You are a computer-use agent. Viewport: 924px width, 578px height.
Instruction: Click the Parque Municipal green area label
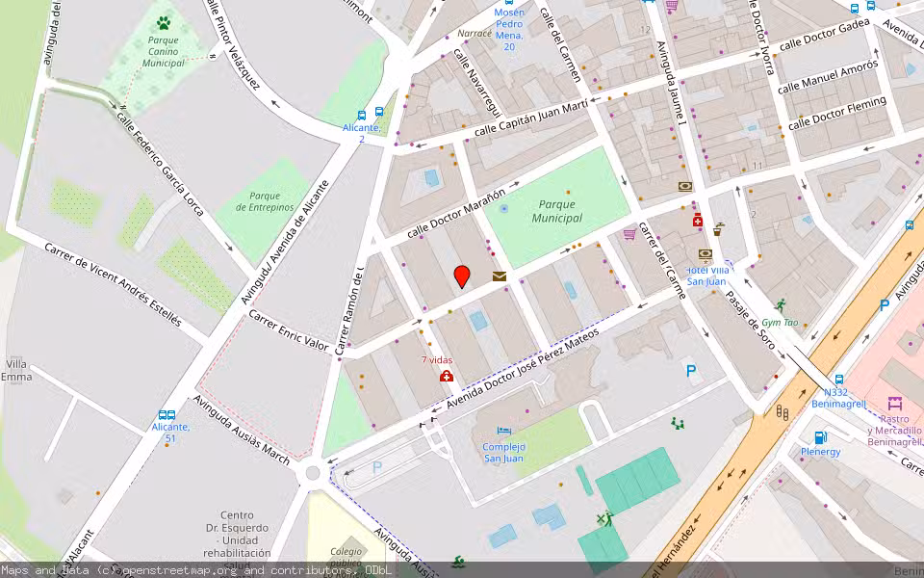point(556,212)
